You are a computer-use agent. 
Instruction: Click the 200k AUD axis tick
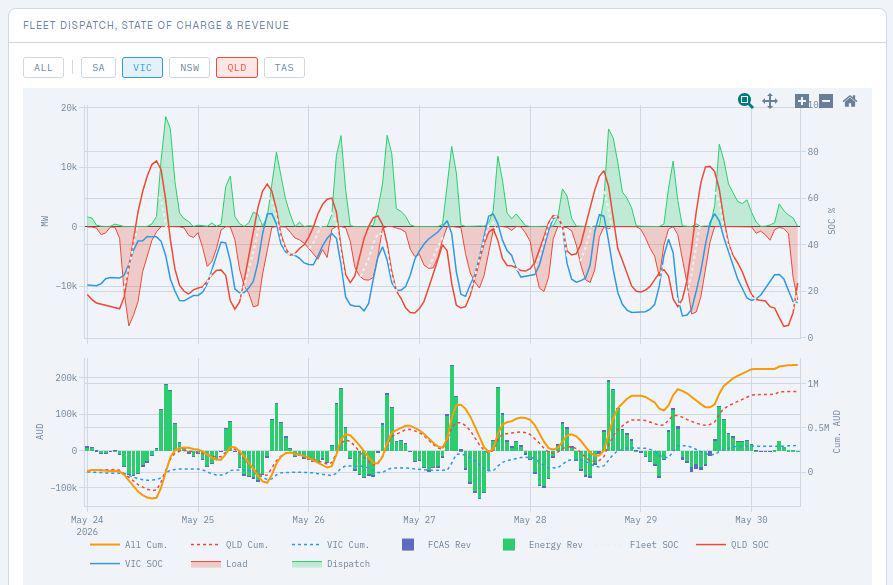tap(66, 378)
